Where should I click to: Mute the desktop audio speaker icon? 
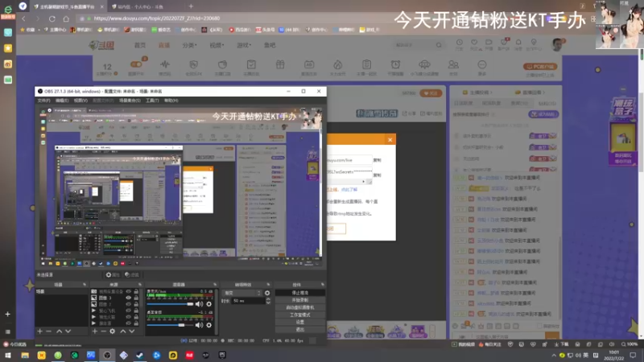click(x=199, y=325)
